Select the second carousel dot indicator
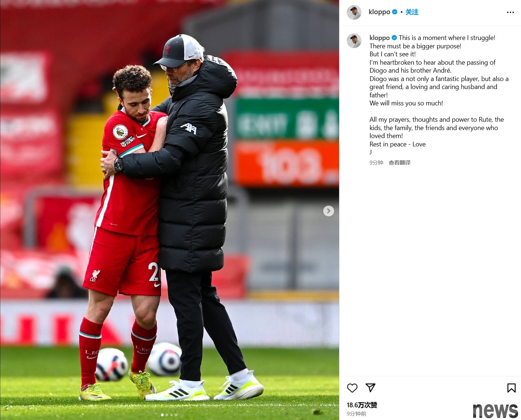521x420 pixels. tap(167, 415)
